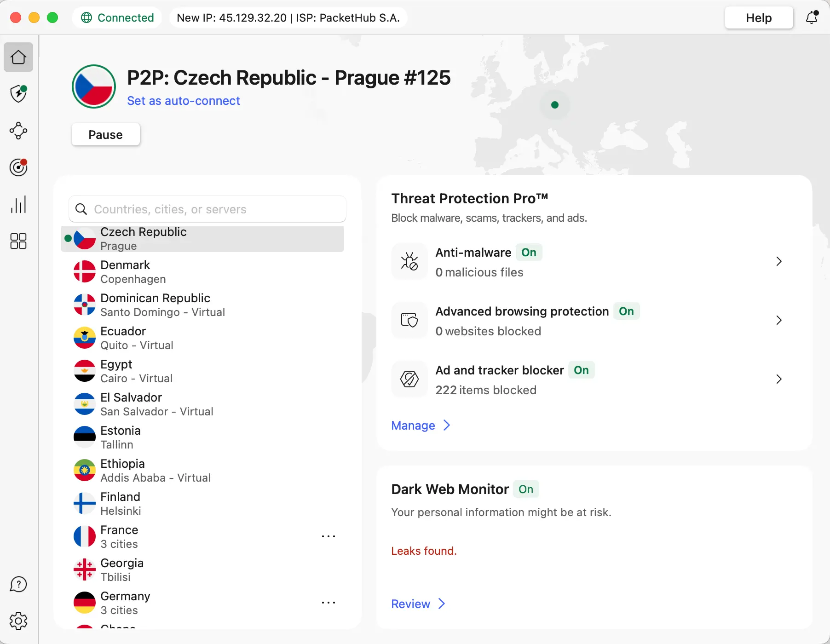The height and width of the screenshot is (644, 830).
Task: Toggle Anti-malware On badge
Action: click(529, 252)
